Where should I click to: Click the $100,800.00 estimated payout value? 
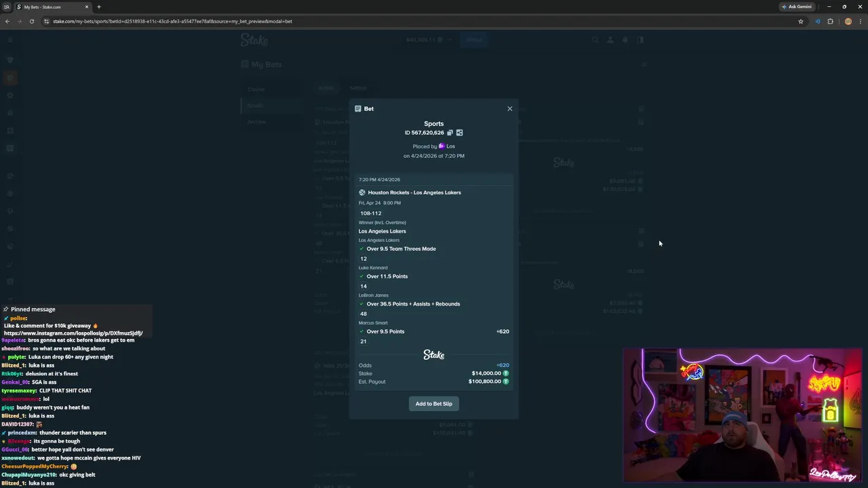tap(485, 382)
